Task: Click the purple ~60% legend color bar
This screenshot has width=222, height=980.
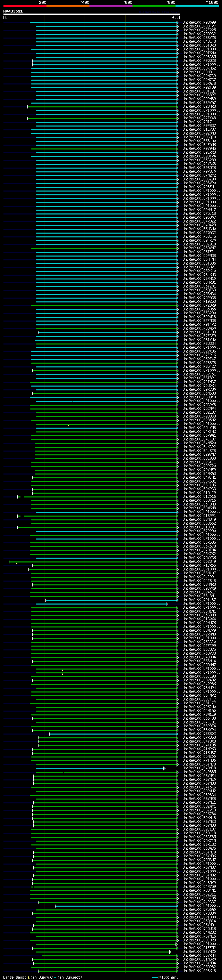Action: click(x=111, y=6)
